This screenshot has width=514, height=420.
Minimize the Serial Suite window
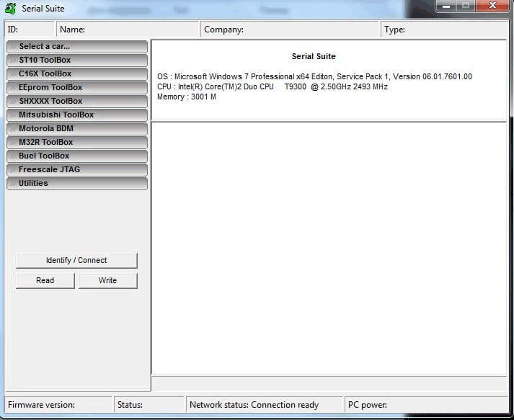pyautogui.click(x=446, y=6)
